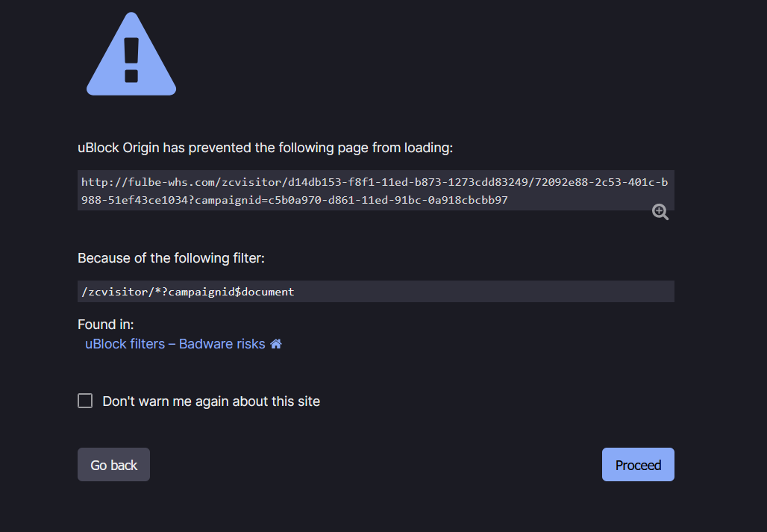Enable the don't warn me again checkbox
The height and width of the screenshot is (532, 767).
[x=85, y=401]
